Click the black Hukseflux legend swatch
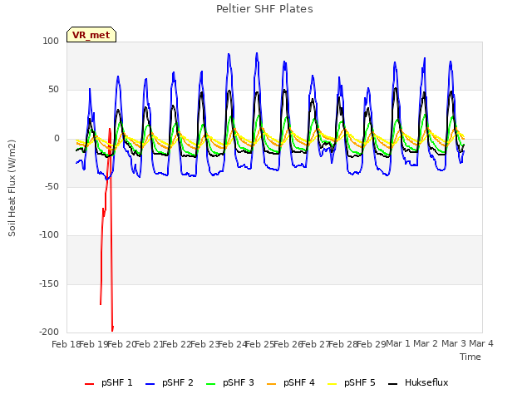 [392, 384]
